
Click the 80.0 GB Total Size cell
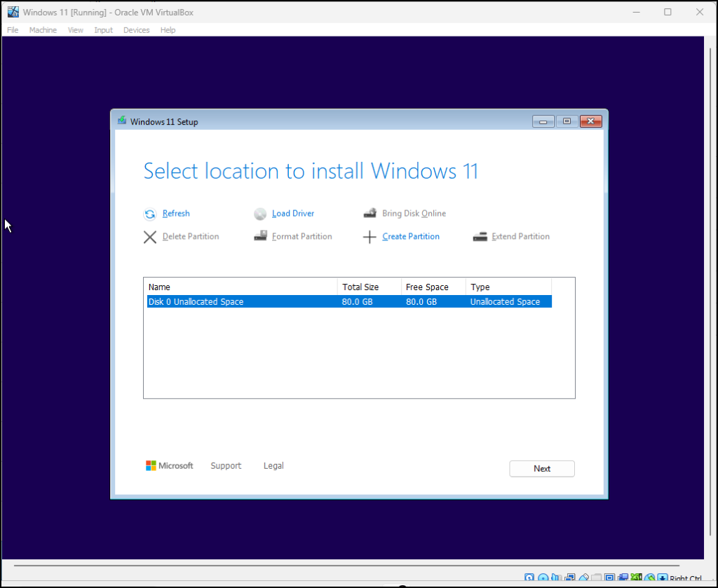click(357, 301)
